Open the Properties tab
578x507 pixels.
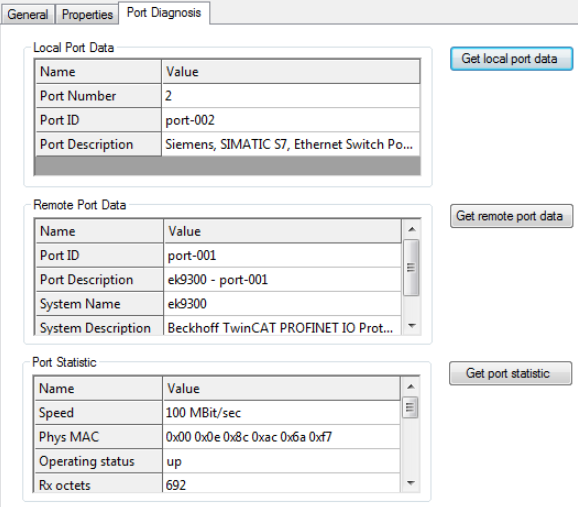tap(87, 14)
